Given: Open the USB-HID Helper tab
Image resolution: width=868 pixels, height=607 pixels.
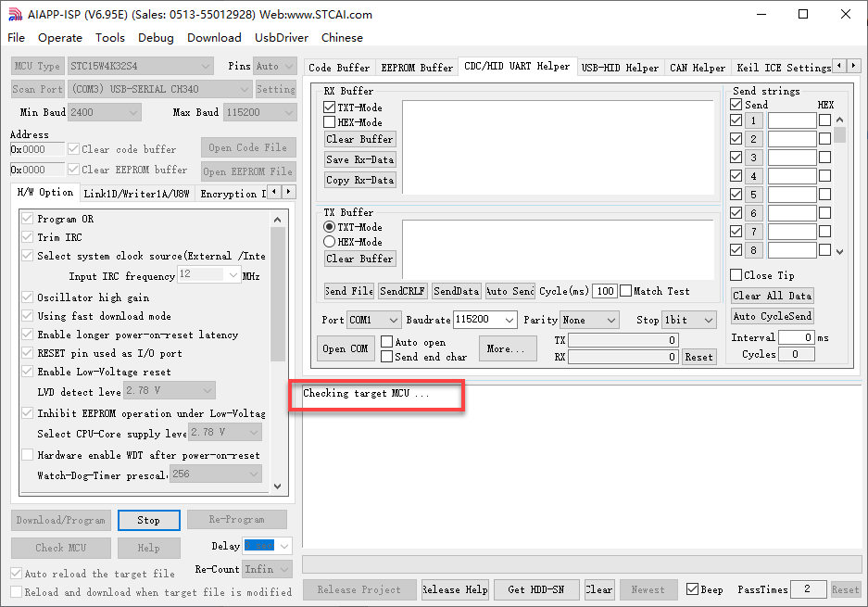Looking at the screenshot, I should pyautogui.click(x=620, y=68).
